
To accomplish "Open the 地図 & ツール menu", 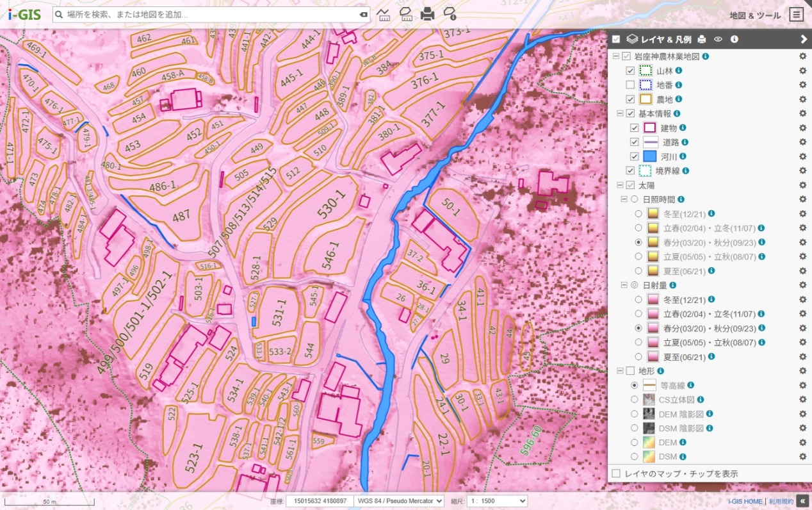I will [755, 15].
